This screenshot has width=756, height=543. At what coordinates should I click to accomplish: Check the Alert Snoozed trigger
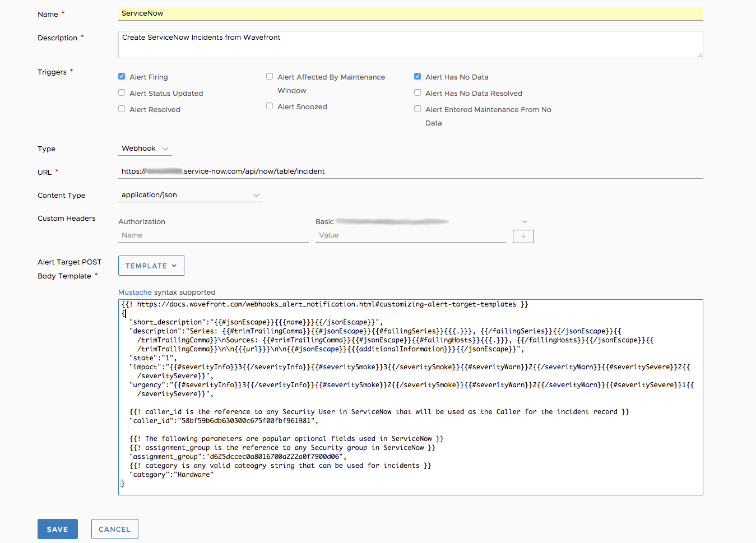pos(270,105)
